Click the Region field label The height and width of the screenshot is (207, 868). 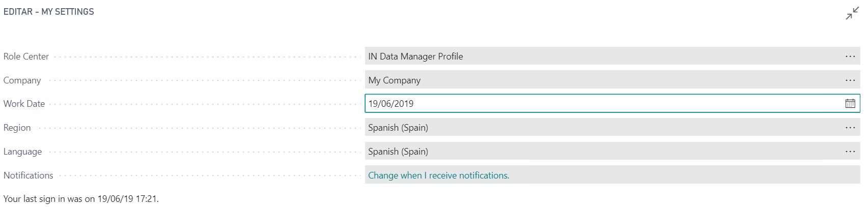pos(17,128)
